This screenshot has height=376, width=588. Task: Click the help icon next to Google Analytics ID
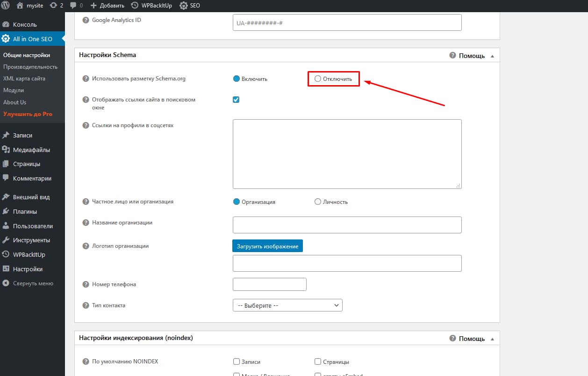(85, 20)
